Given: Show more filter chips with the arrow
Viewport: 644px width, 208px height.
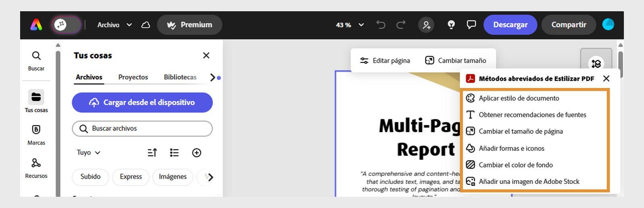Looking at the screenshot, I should 211,177.
